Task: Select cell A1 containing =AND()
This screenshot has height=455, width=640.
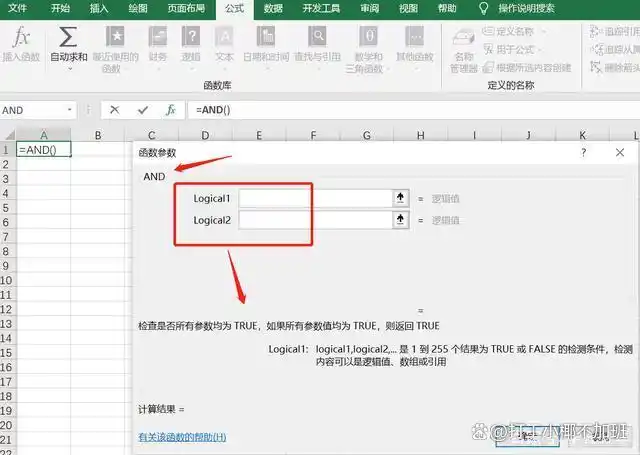Action: tap(44, 149)
